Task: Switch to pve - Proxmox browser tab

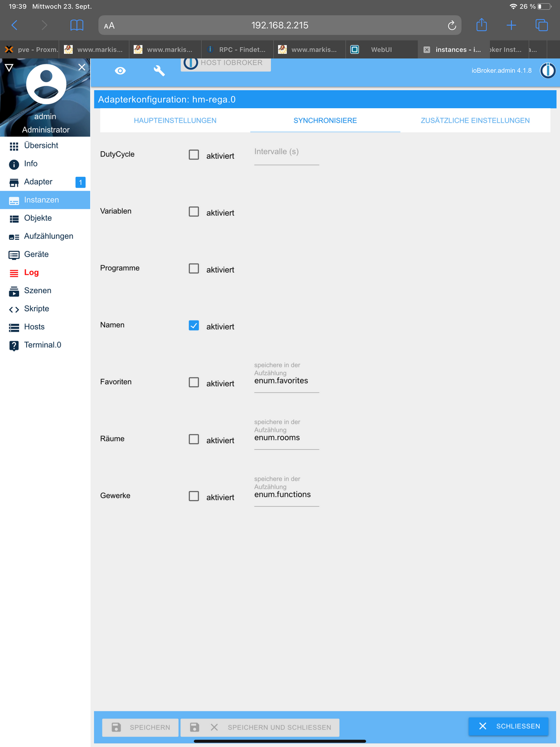Action: tap(30, 49)
